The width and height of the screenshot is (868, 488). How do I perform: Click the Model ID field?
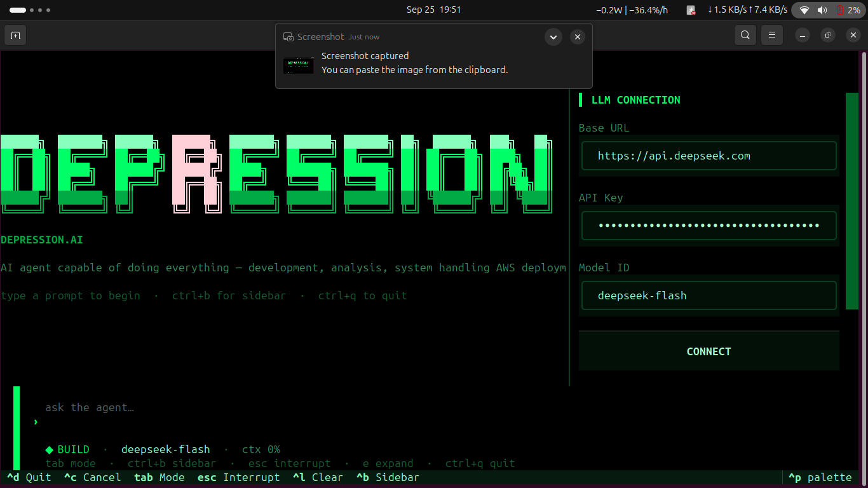pyautogui.click(x=709, y=295)
